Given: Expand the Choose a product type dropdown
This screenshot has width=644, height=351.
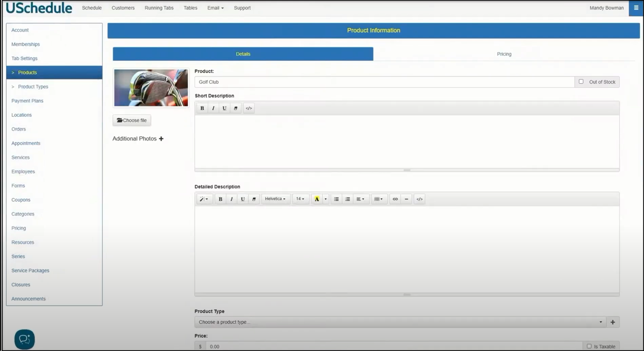Looking at the screenshot, I should (400, 322).
